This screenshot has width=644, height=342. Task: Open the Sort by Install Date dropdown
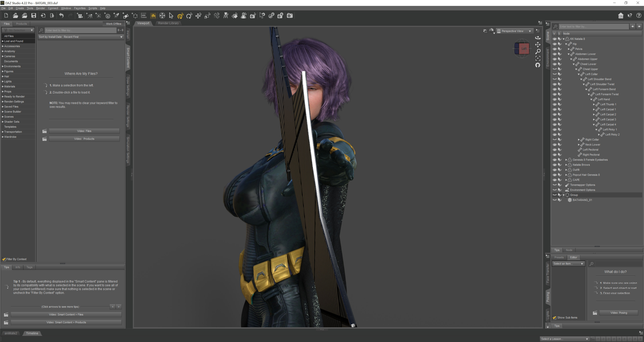point(81,37)
